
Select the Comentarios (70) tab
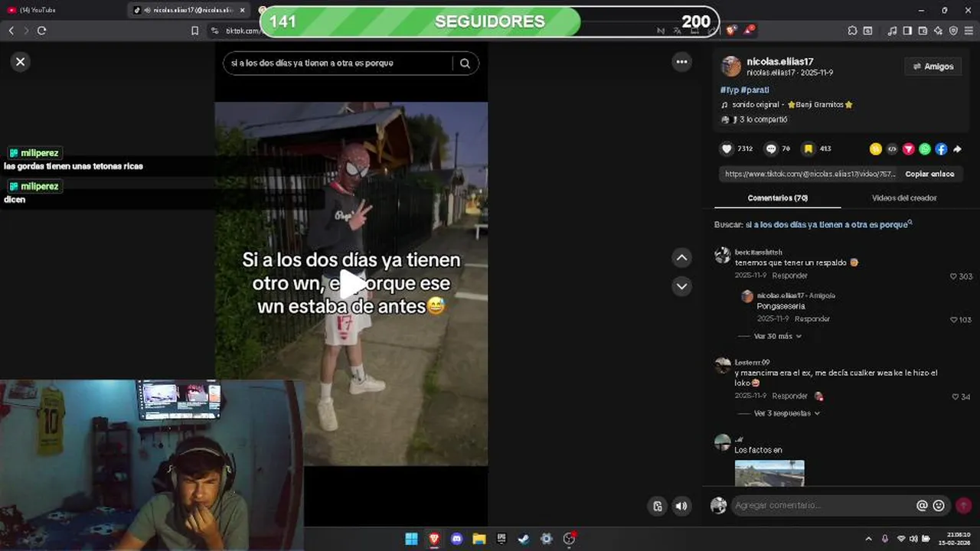[778, 197]
